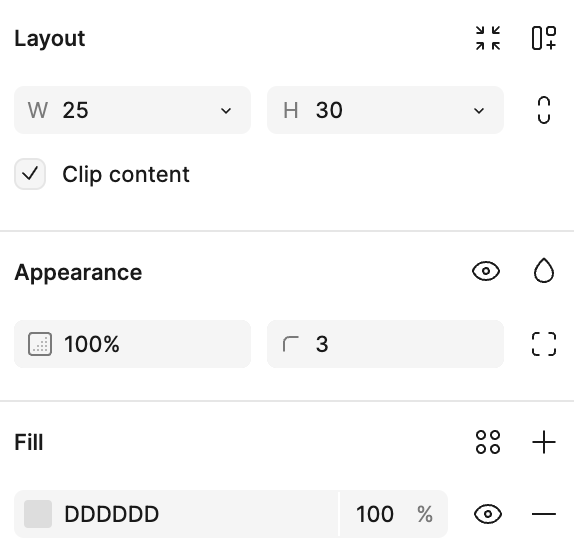Open the height sizing dropdown chevron
This screenshot has height=560, width=574.
coord(479,111)
